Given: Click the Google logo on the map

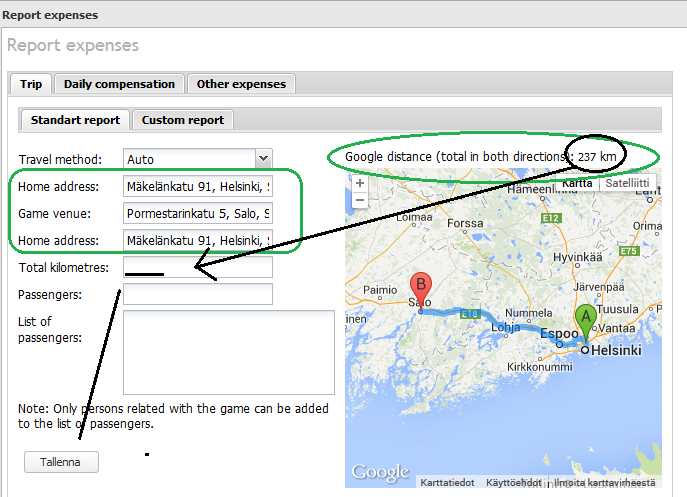Looking at the screenshot, I should (380, 472).
